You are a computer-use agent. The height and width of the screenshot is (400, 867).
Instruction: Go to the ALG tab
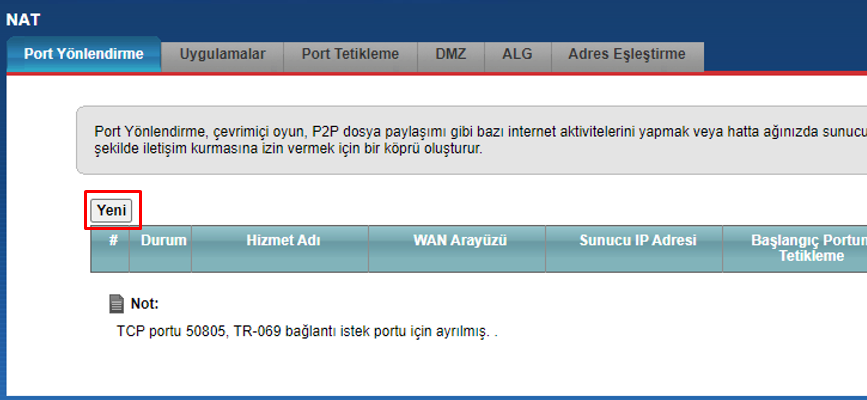[518, 55]
